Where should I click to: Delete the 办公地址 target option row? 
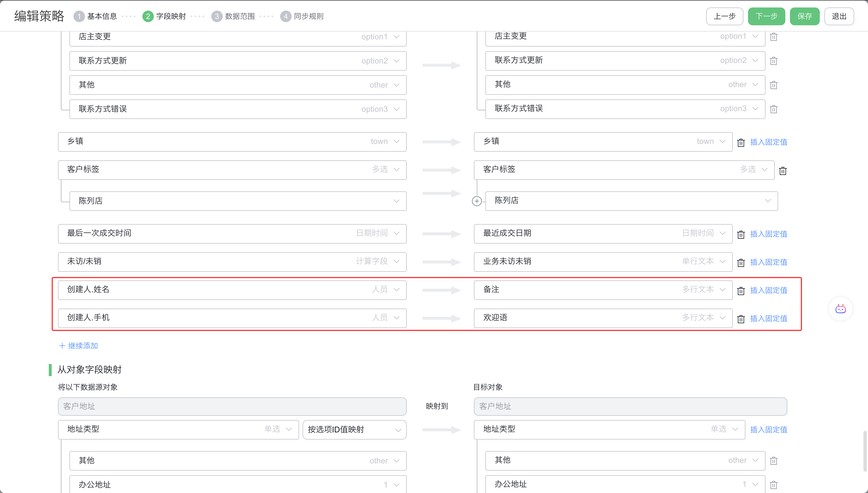774,485
